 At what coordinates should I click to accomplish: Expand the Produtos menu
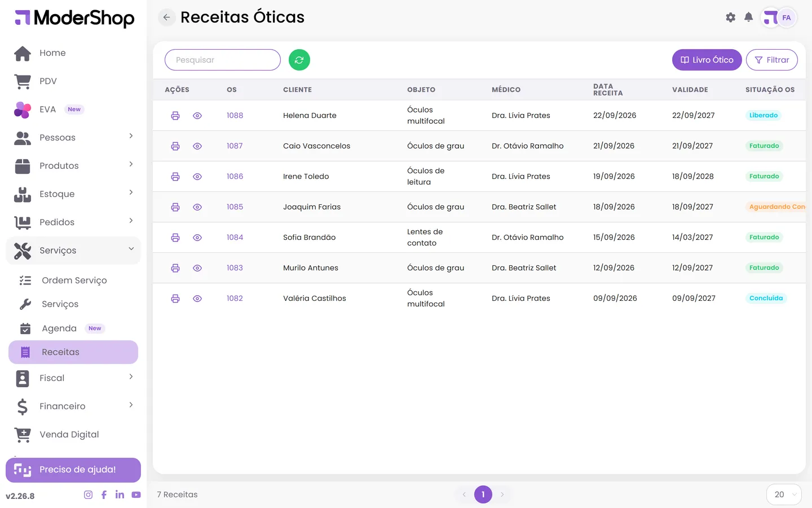coord(73,165)
